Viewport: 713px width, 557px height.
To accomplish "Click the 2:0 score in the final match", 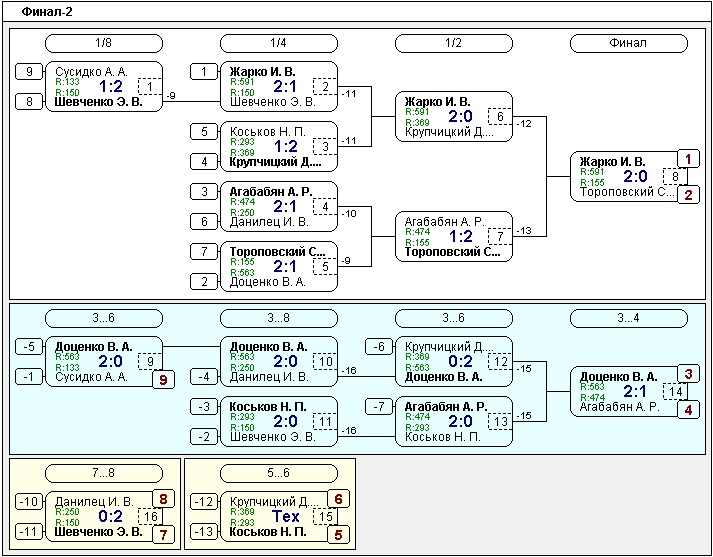I will click(x=635, y=176).
